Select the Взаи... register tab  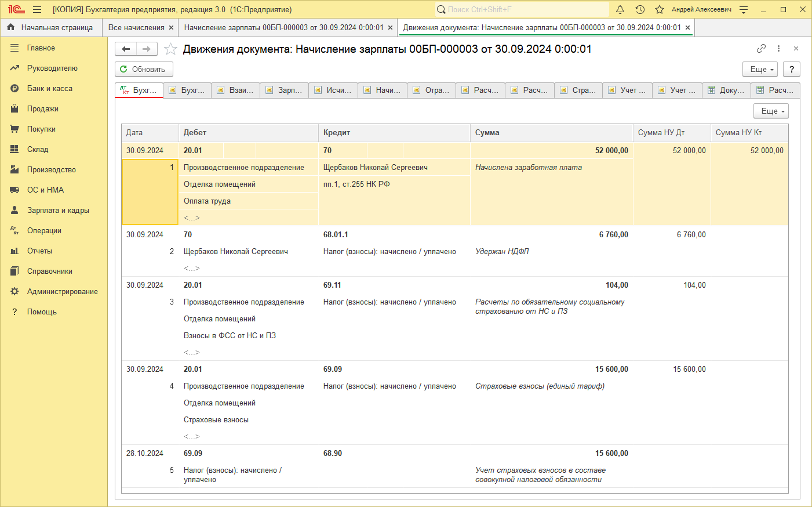(235, 90)
